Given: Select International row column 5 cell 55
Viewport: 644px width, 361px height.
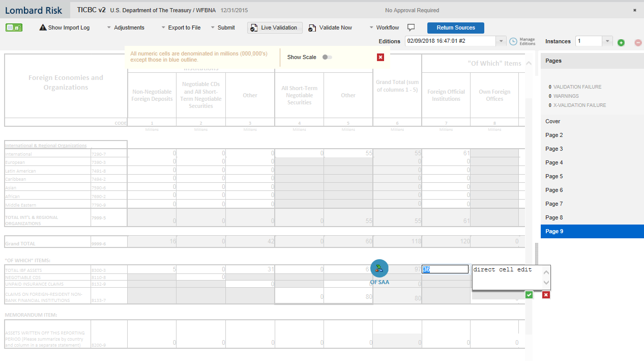Looking at the screenshot, I should pyautogui.click(x=348, y=153).
